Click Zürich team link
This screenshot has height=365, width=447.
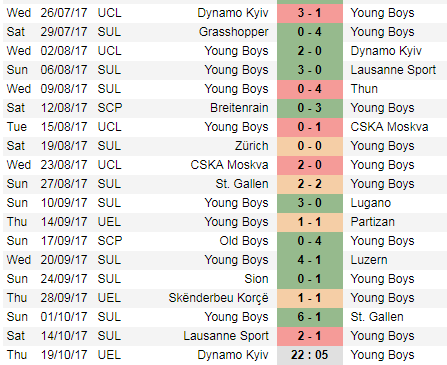coord(251,146)
